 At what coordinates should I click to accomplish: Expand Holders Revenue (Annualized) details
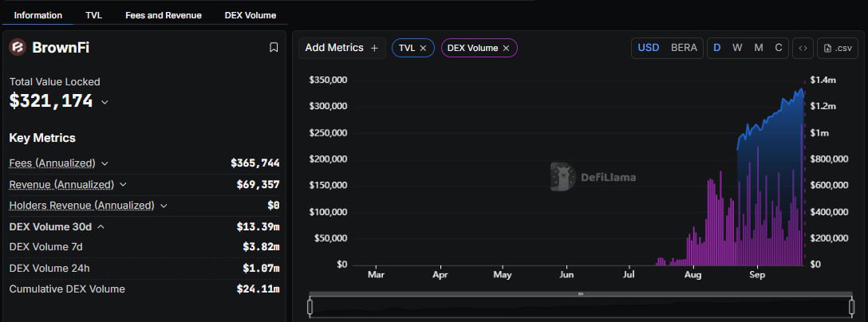164,206
